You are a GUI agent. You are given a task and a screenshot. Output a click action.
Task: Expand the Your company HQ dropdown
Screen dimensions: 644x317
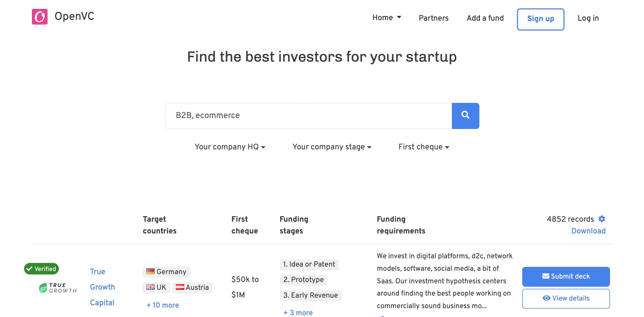[x=231, y=147]
